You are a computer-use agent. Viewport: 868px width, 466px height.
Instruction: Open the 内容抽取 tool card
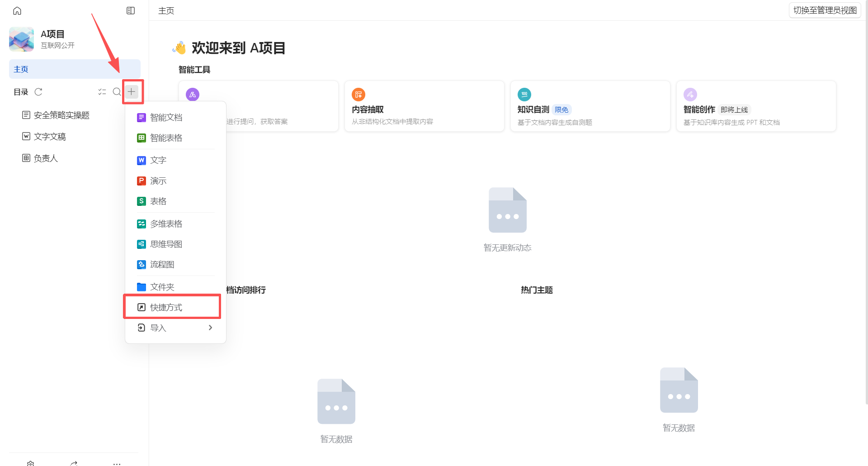pyautogui.click(x=425, y=106)
